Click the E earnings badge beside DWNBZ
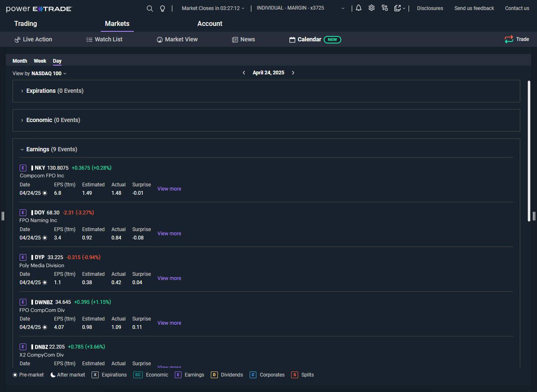 pos(23,302)
